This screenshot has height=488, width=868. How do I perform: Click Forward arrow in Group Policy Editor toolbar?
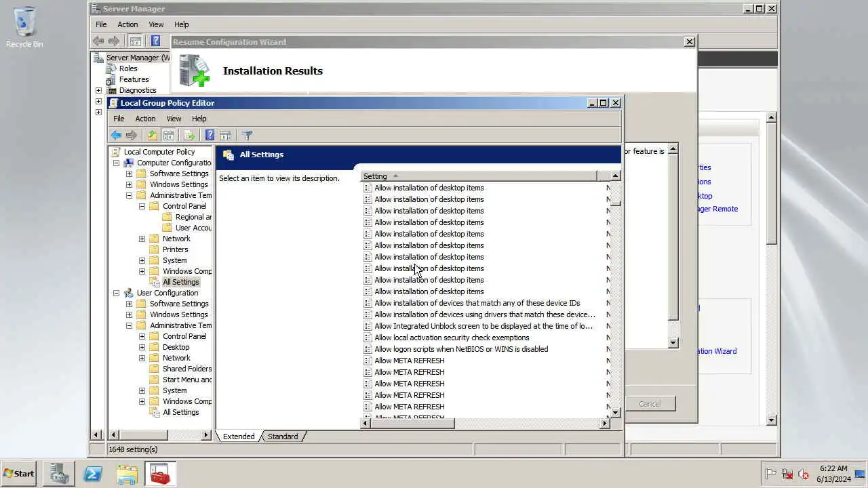132,136
